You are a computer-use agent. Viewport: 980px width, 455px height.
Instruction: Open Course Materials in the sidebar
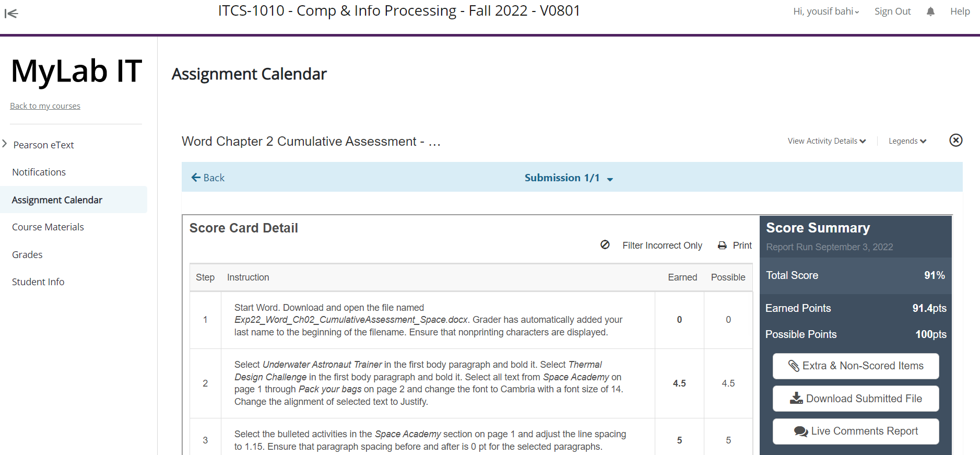pyautogui.click(x=48, y=227)
